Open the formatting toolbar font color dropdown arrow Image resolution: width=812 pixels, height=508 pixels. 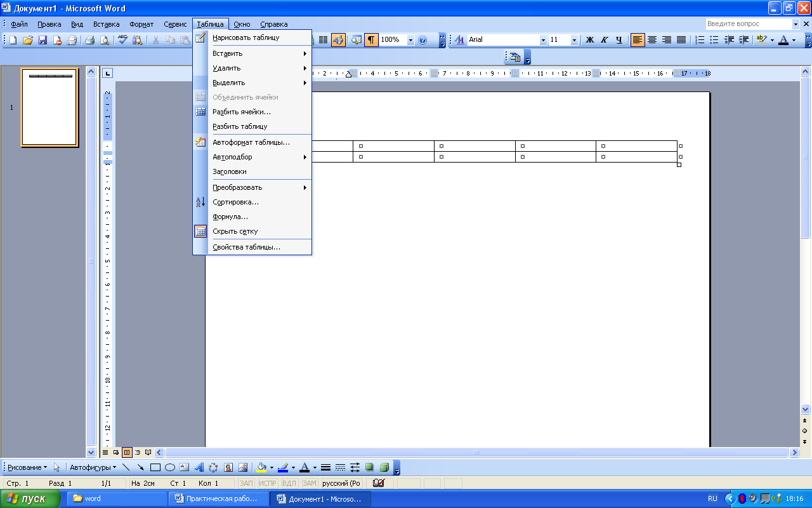point(793,40)
